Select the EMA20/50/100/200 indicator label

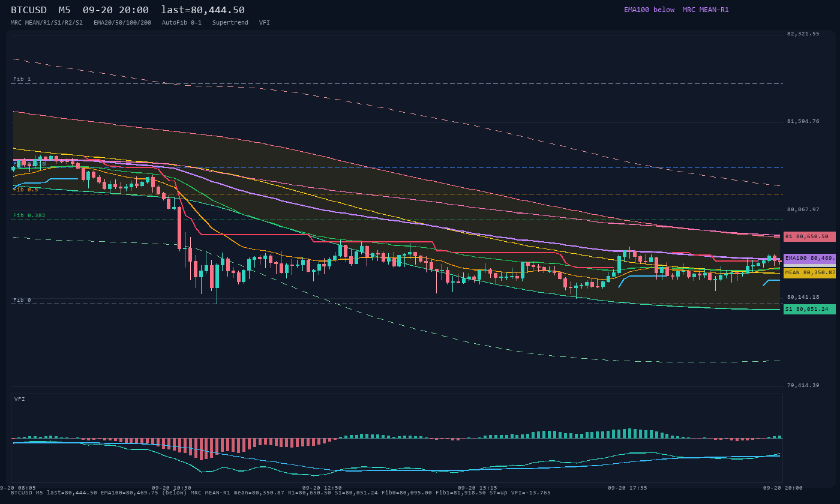click(122, 22)
